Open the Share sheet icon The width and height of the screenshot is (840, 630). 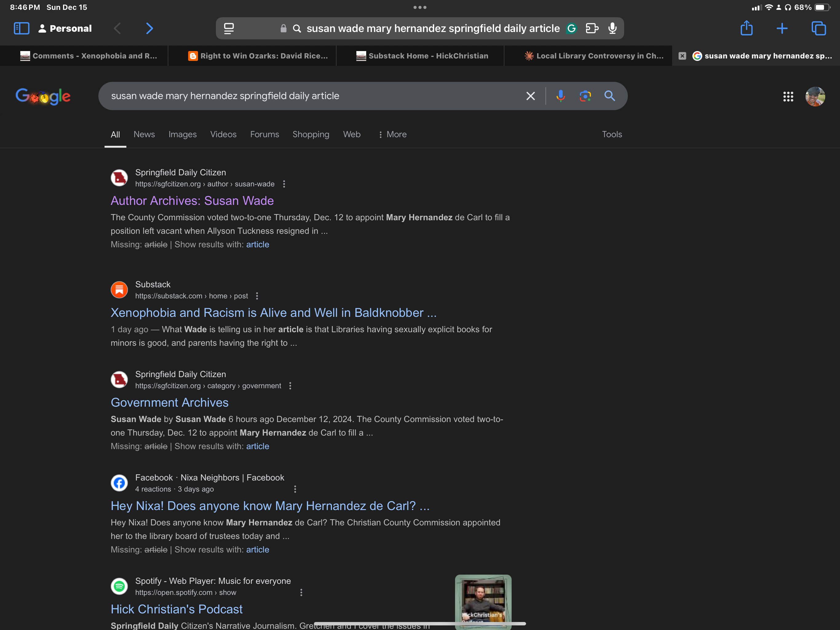click(x=747, y=28)
